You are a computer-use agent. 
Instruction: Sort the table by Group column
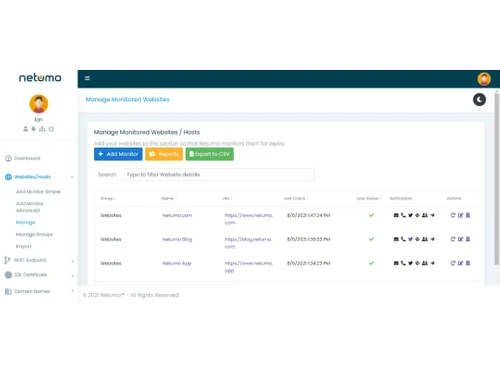point(108,198)
